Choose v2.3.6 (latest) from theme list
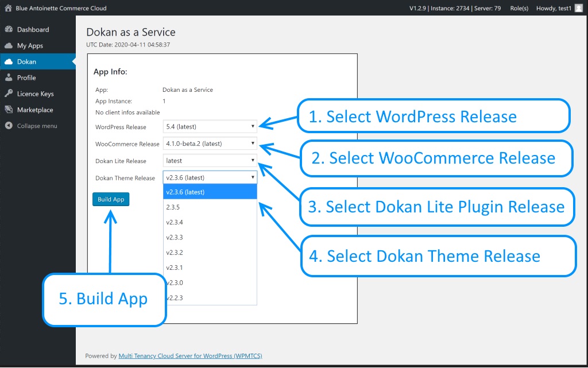 click(x=210, y=192)
